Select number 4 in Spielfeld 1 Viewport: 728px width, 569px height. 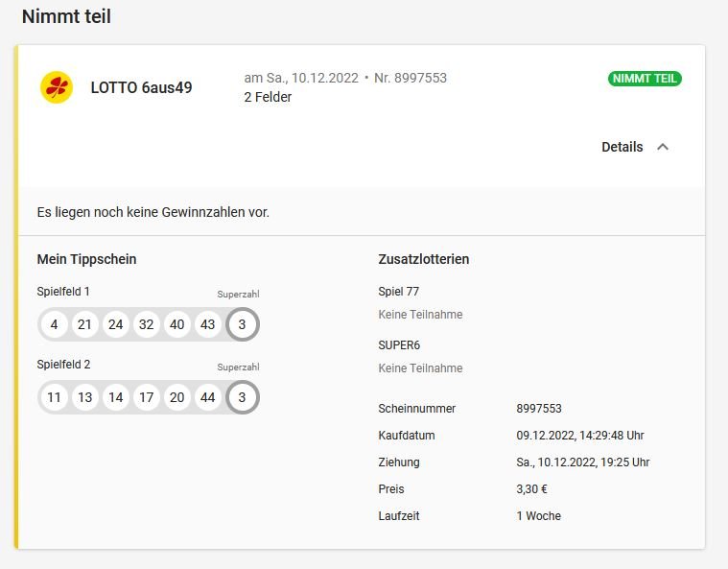pos(54,324)
